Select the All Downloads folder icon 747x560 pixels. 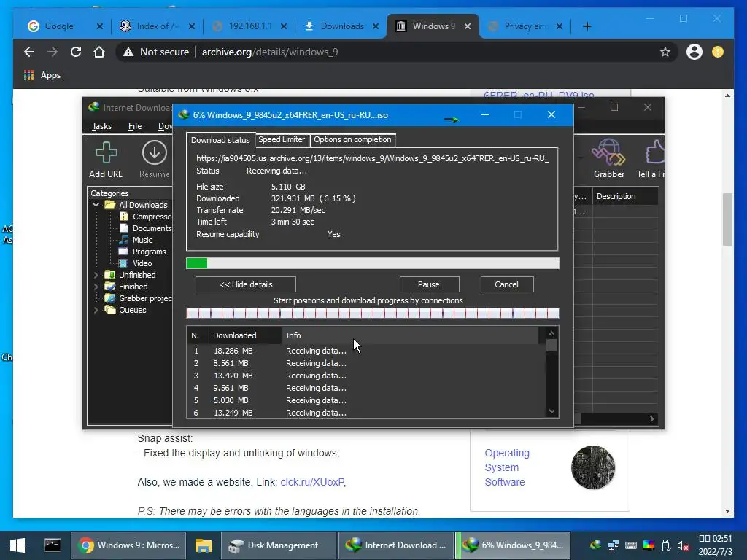(x=110, y=205)
